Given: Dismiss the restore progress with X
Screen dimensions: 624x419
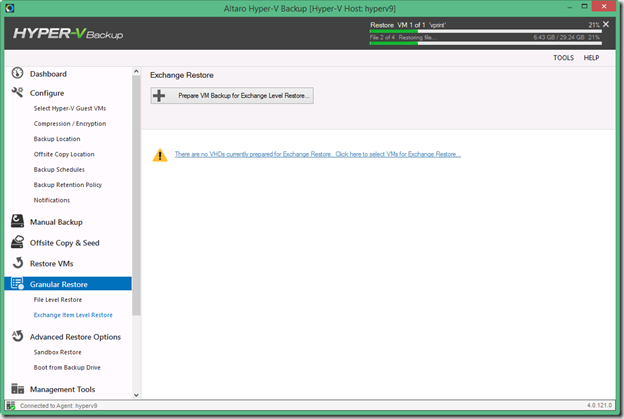Looking at the screenshot, I should (606, 24).
